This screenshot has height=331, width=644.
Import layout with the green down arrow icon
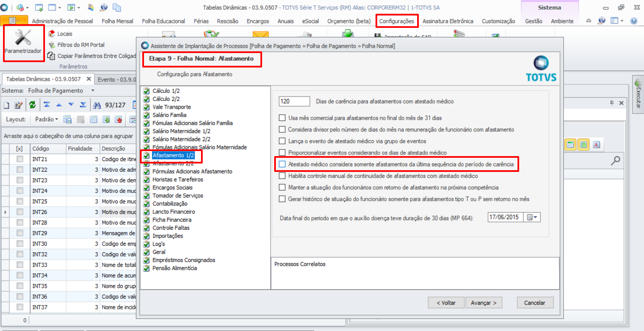coord(106,120)
